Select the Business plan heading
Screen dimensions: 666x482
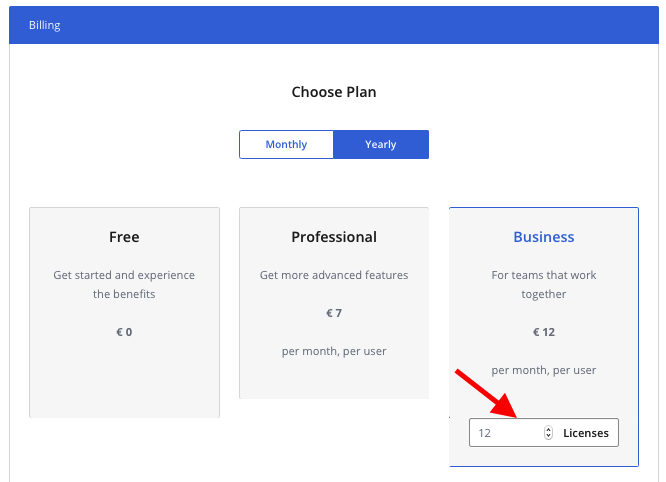[x=544, y=237]
